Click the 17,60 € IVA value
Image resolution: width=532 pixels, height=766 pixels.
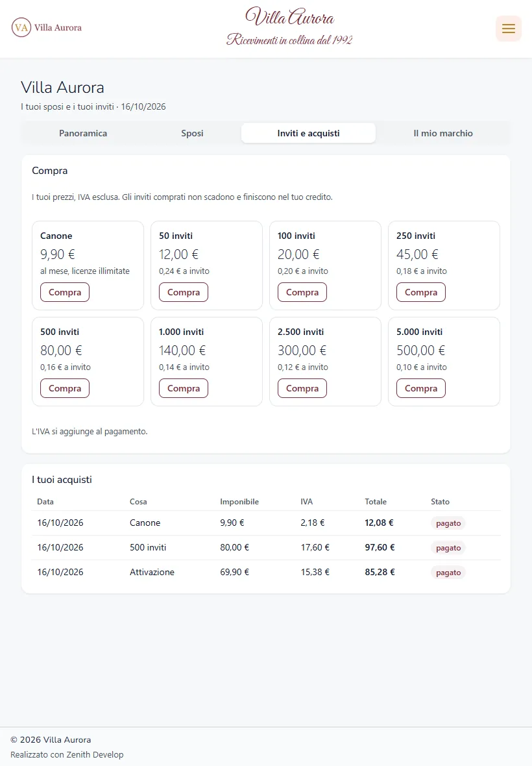(x=315, y=548)
